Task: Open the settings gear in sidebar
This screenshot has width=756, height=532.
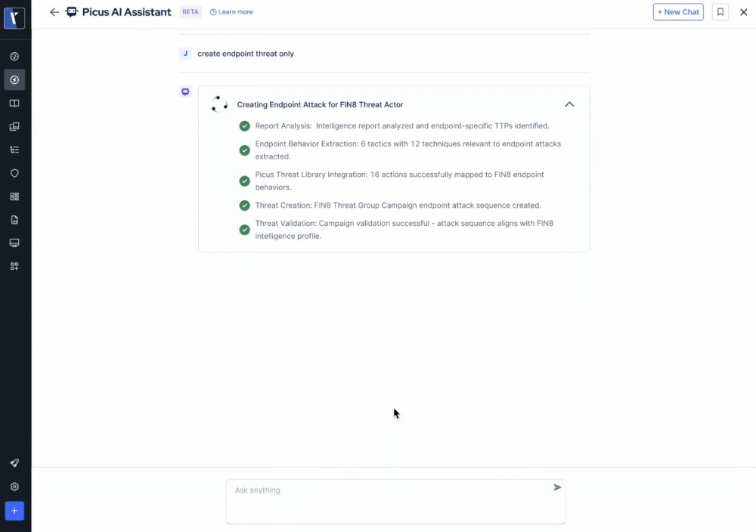Action: pos(14,487)
